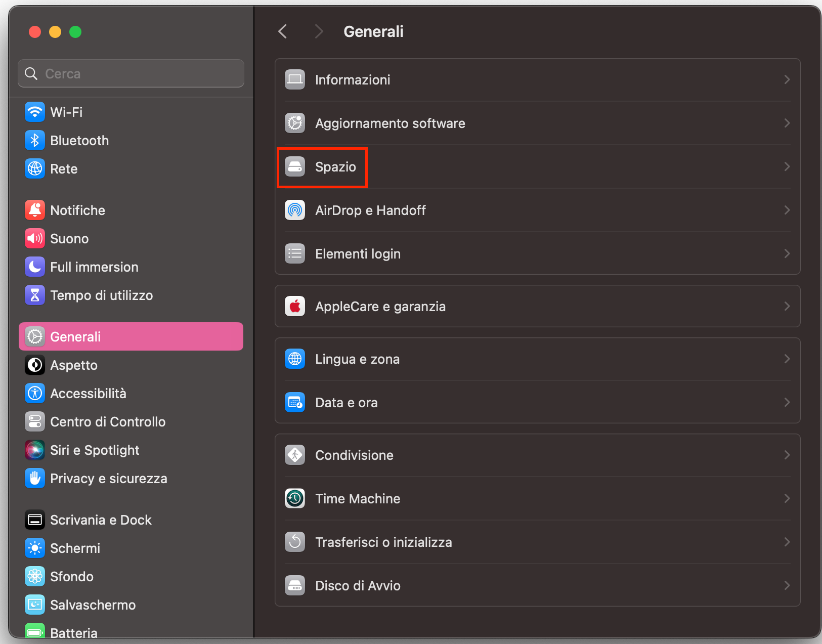Image resolution: width=822 pixels, height=644 pixels.
Task: Expand the Informazioni row chevron
Action: [x=787, y=79]
